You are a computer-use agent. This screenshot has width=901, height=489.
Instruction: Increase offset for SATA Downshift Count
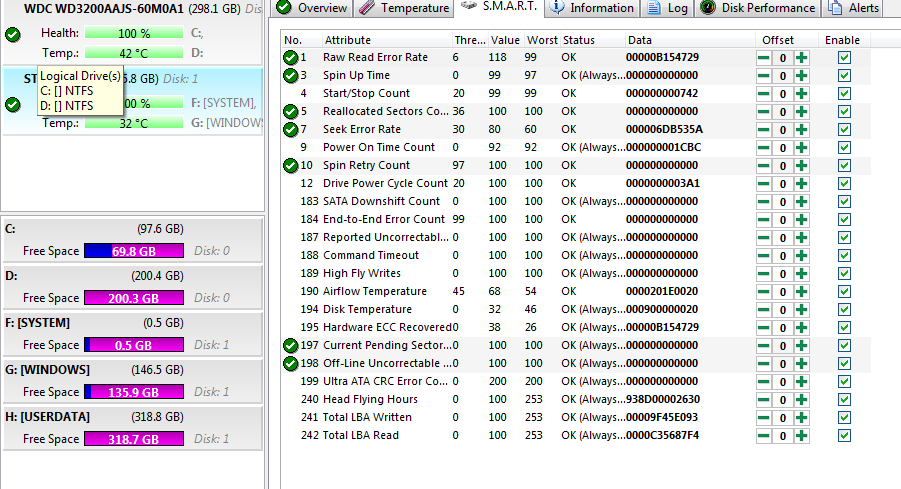[x=802, y=202]
